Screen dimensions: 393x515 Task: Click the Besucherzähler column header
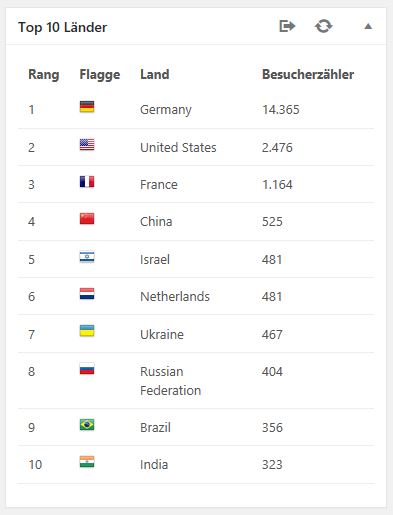[x=308, y=74]
